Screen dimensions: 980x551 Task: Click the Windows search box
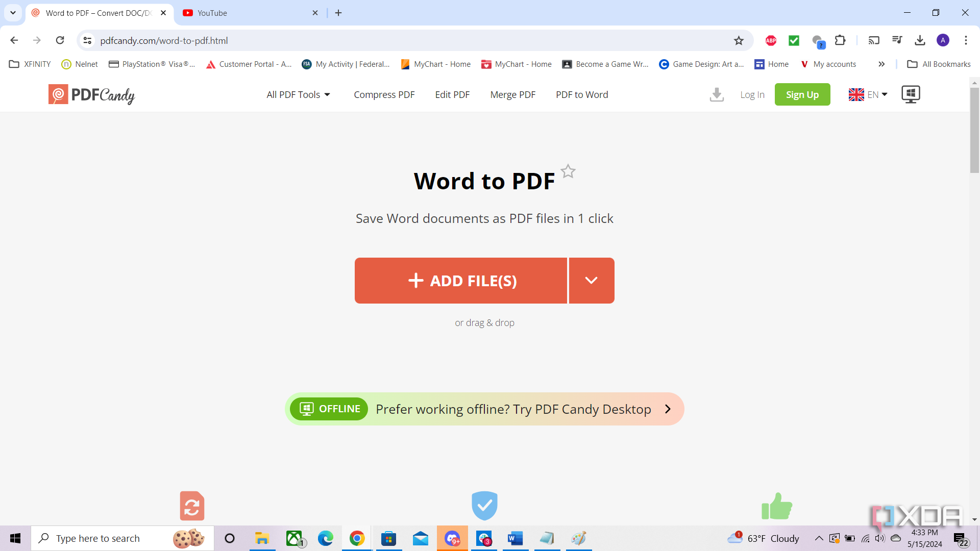122,538
